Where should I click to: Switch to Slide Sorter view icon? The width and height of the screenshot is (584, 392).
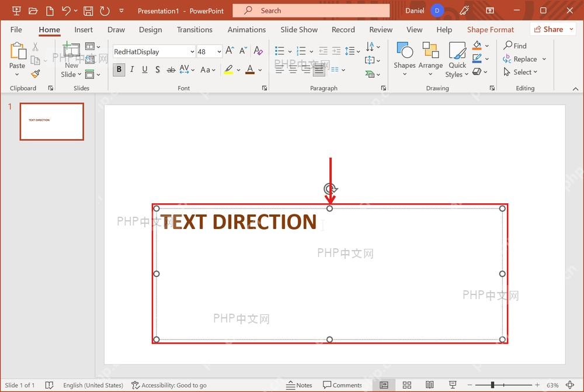point(407,385)
